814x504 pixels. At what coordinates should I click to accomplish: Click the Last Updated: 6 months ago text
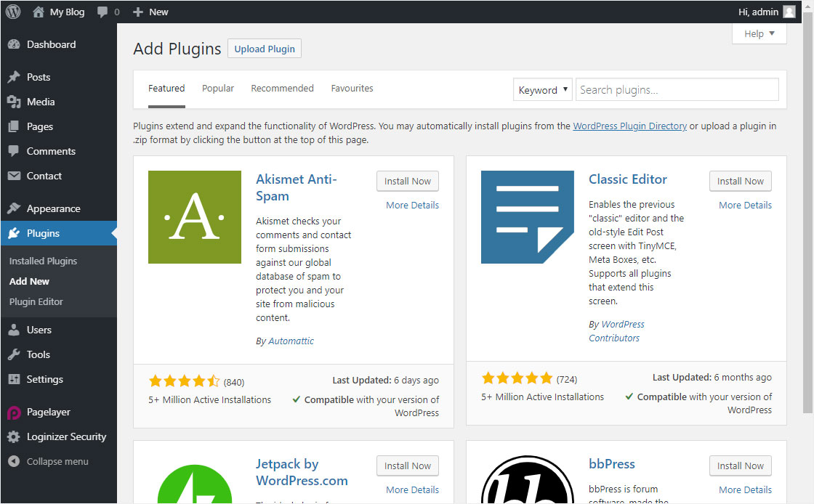(x=712, y=378)
